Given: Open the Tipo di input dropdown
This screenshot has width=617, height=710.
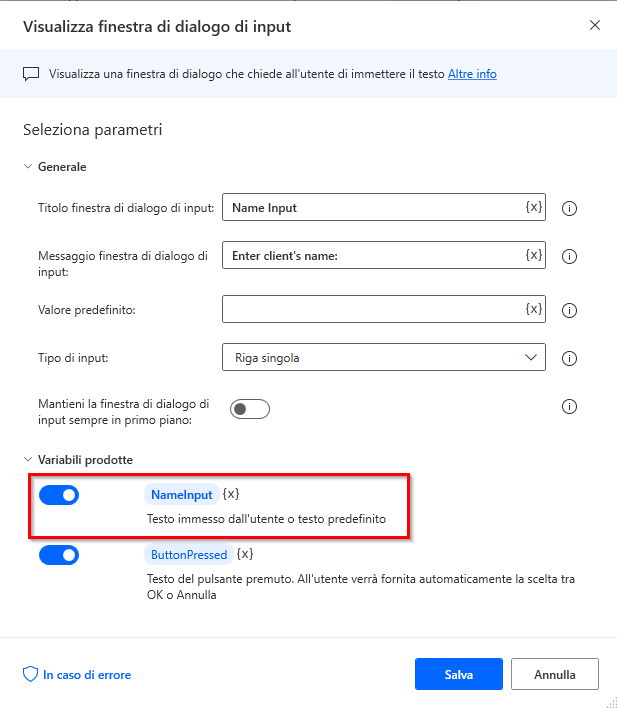Looking at the screenshot, I should coord(384,357).
